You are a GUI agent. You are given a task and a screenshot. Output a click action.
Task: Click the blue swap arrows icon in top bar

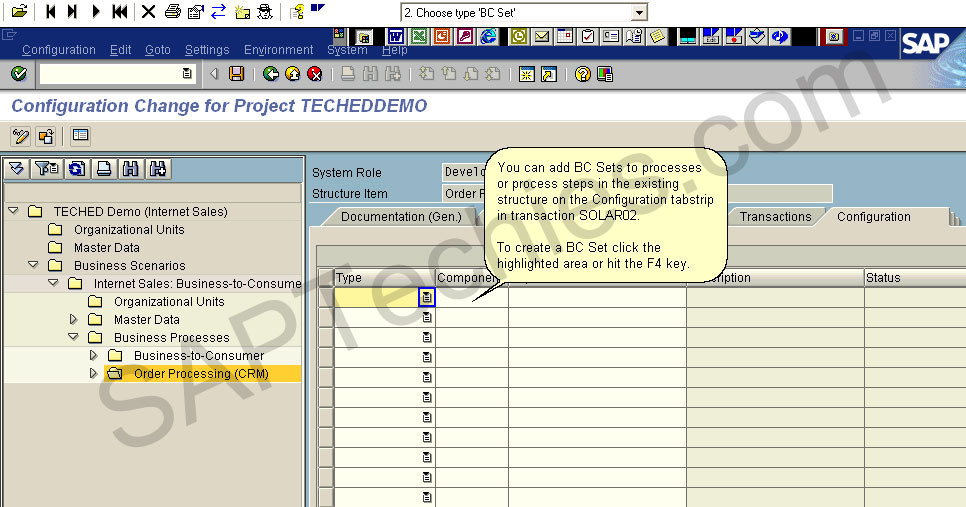tap(218, 11)
